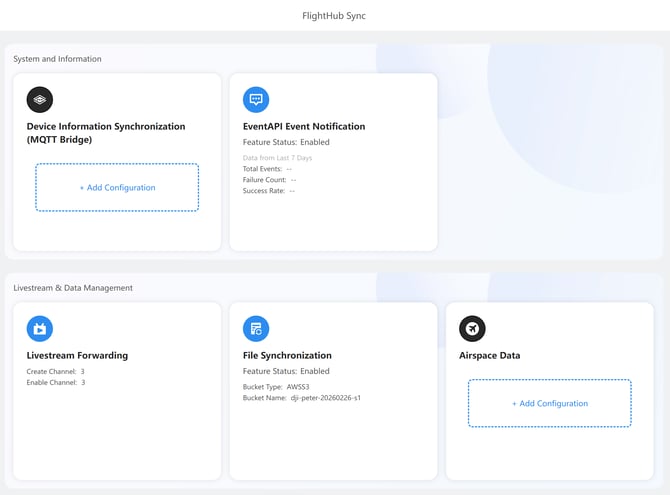The image size is (670, 495).
Task: Click the Success Rate line in EventAPI
Action: (x=269, y=190)
